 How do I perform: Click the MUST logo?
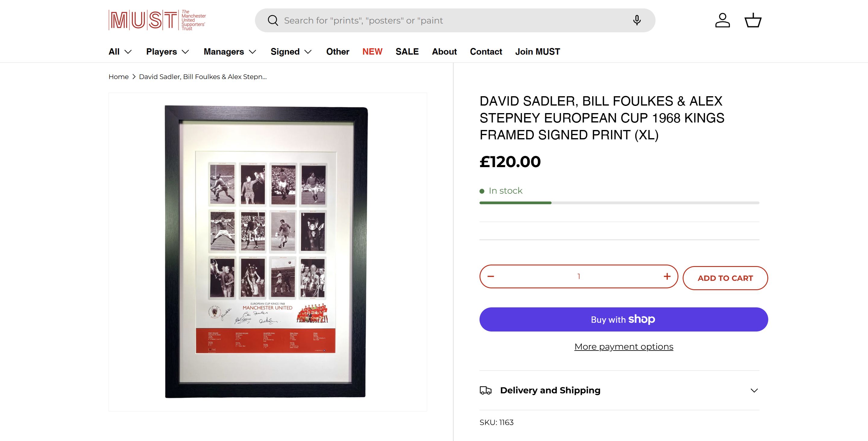point(157,20)
